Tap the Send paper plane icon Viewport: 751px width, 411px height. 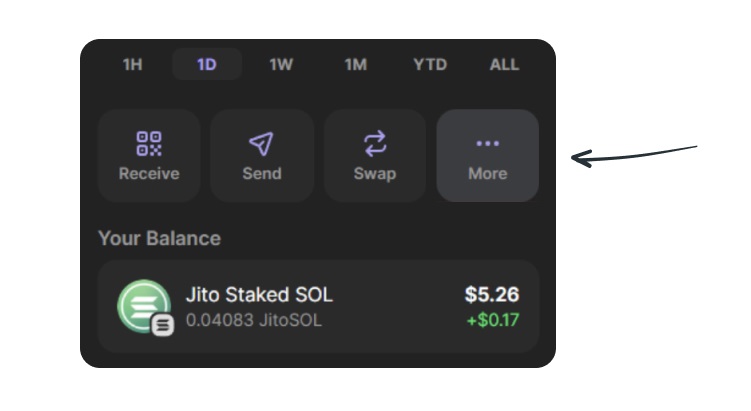click(x=262, y=143)
